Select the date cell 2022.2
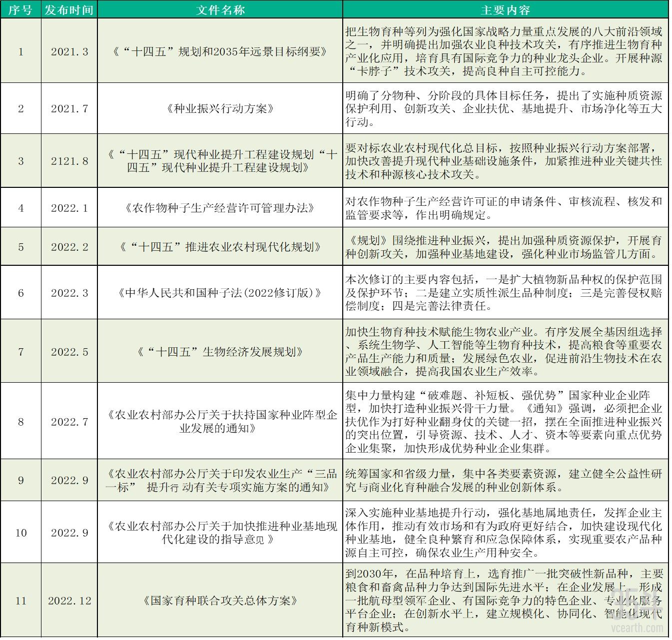 [x=69, y=247]
